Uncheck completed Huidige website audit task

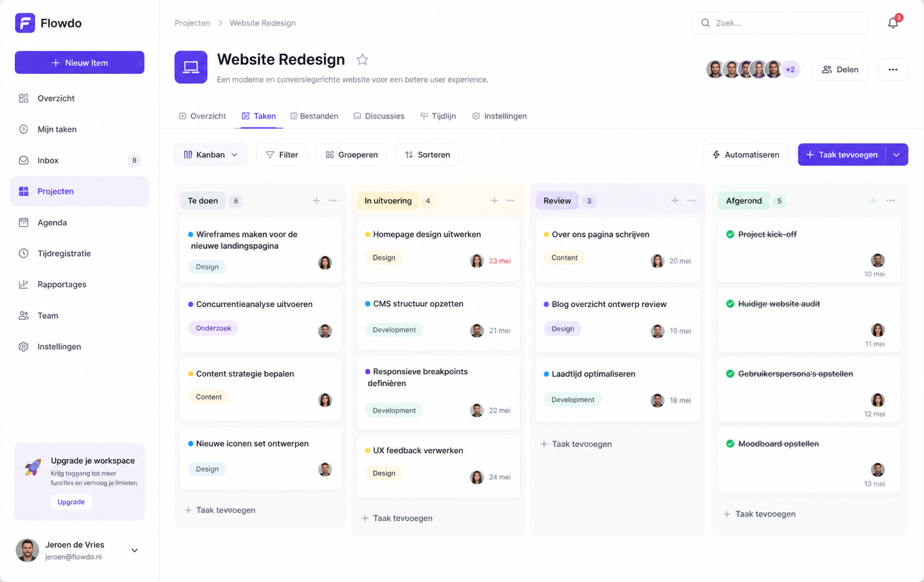[730, 304]
